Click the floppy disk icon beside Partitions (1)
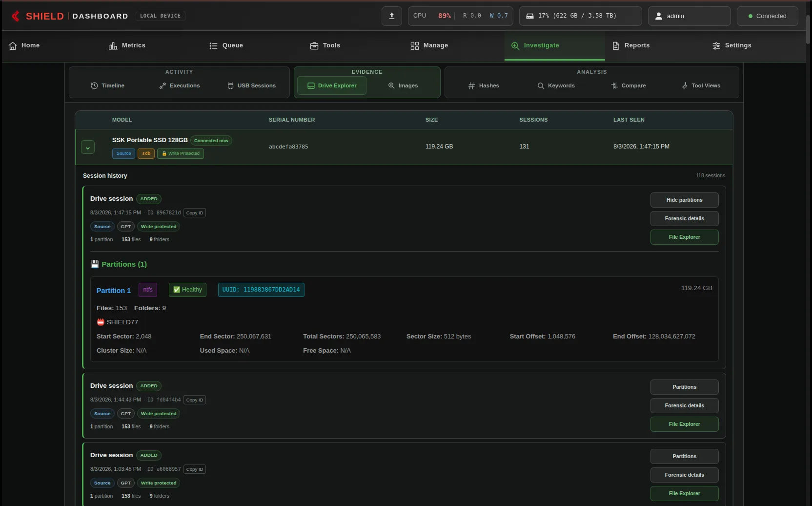812x506 pixels. (x=95, y=264)
